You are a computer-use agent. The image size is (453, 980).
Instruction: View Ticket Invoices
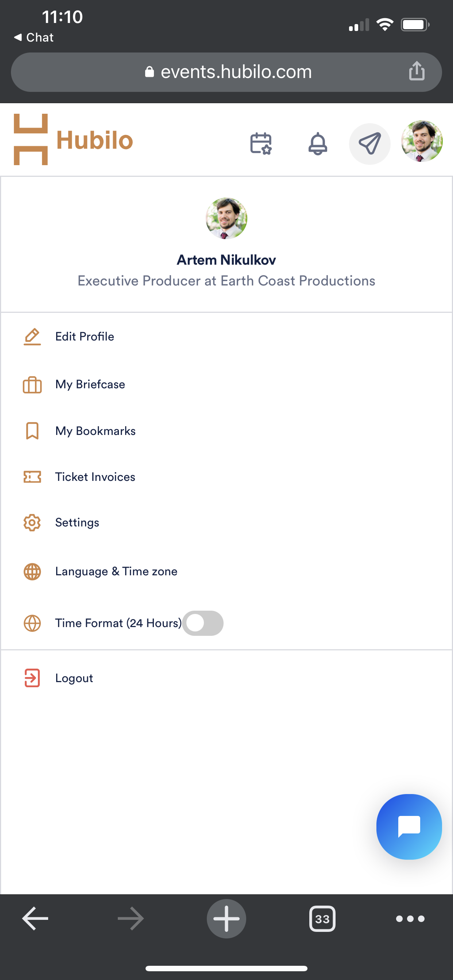coord(95,477)
